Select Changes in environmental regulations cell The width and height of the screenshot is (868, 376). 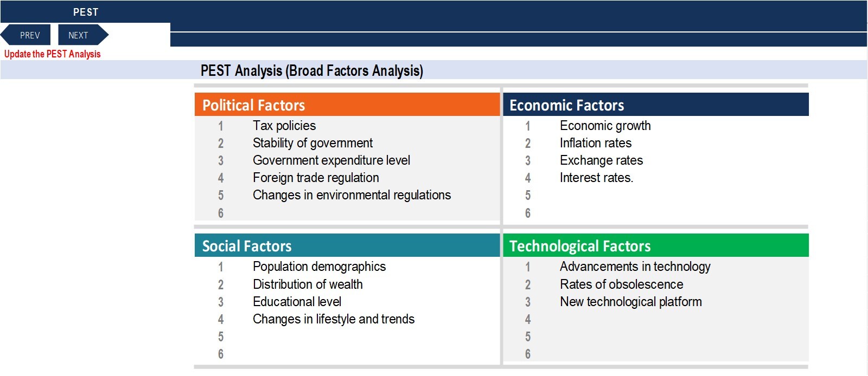coord(352,195)
